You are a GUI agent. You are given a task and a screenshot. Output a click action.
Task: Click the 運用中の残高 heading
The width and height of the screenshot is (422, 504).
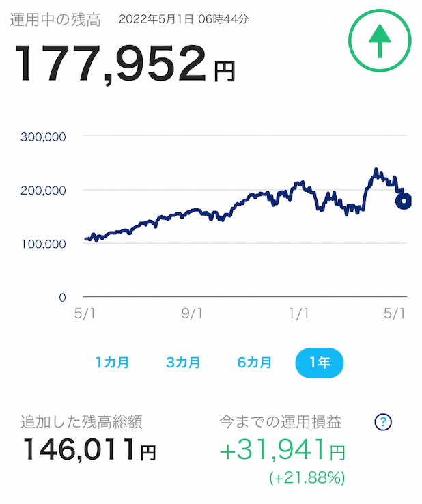tap(55, 20)
